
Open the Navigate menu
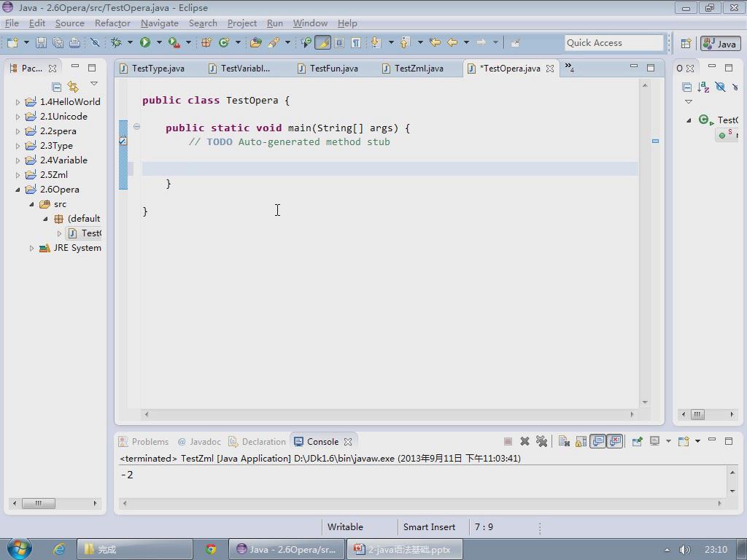point(160,23)
